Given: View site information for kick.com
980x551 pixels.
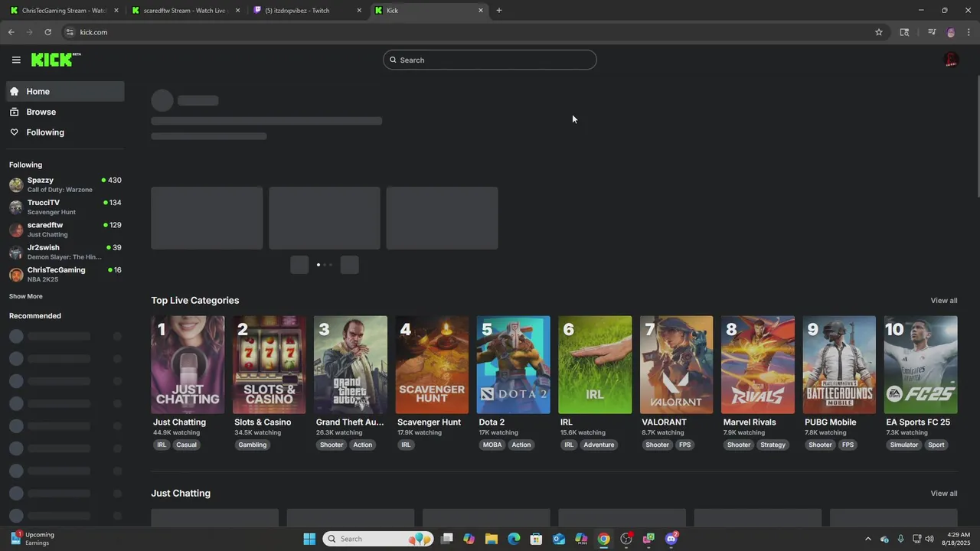Looking at the screenshot, I should [x=70, y=32].
